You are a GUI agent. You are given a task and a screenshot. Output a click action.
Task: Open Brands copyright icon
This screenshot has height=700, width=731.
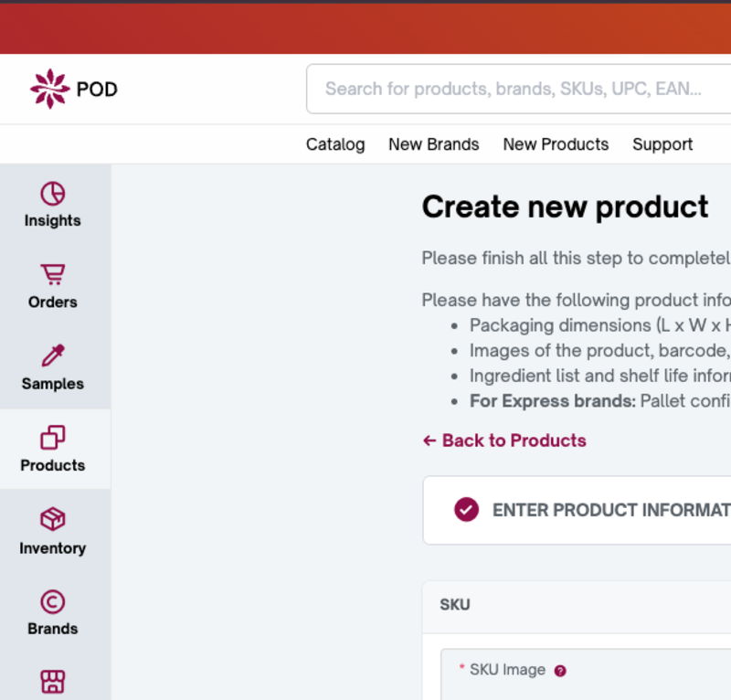click(x=52, y=601)
